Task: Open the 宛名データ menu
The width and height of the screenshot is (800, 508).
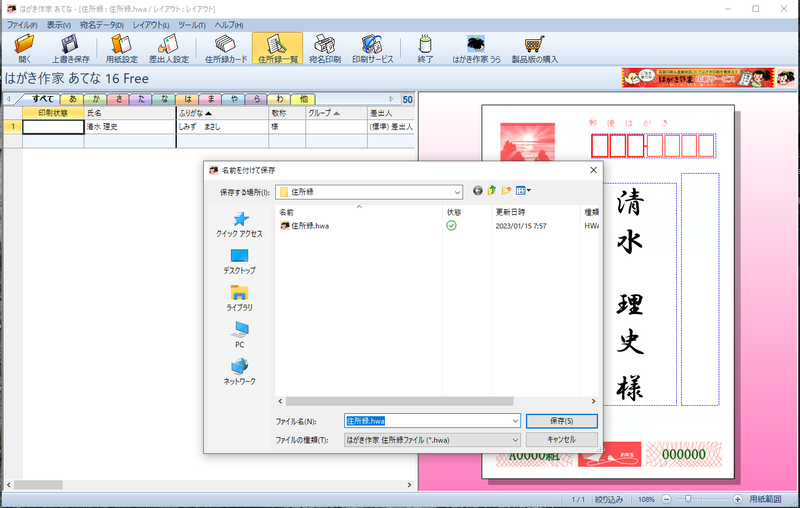Action: 102,24
